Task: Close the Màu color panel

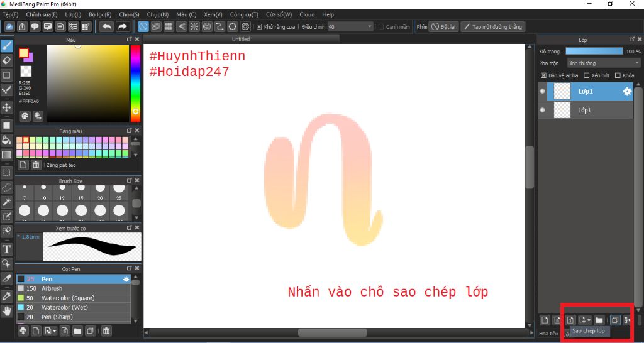Action: 137,40
